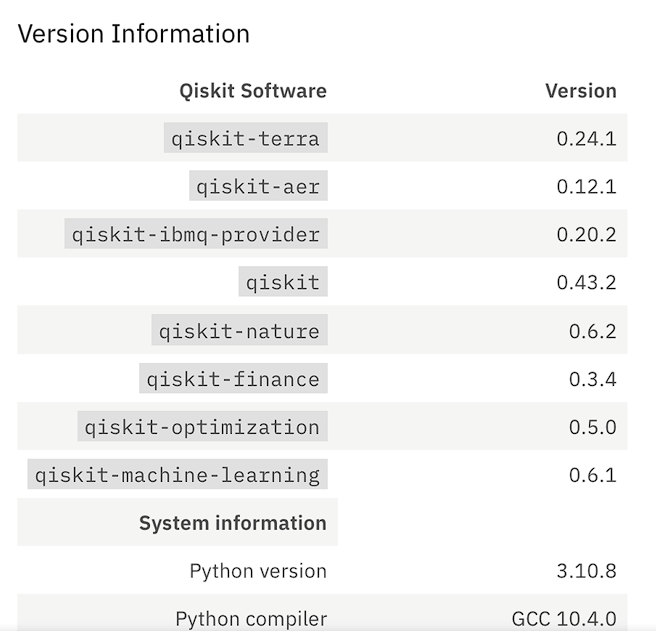Image resolution: width=656 pixels, height=632 pixels.
Task: Select the qiskit-ibmq-provider package label
Action: pyautogui.click(x=196, y=235)
